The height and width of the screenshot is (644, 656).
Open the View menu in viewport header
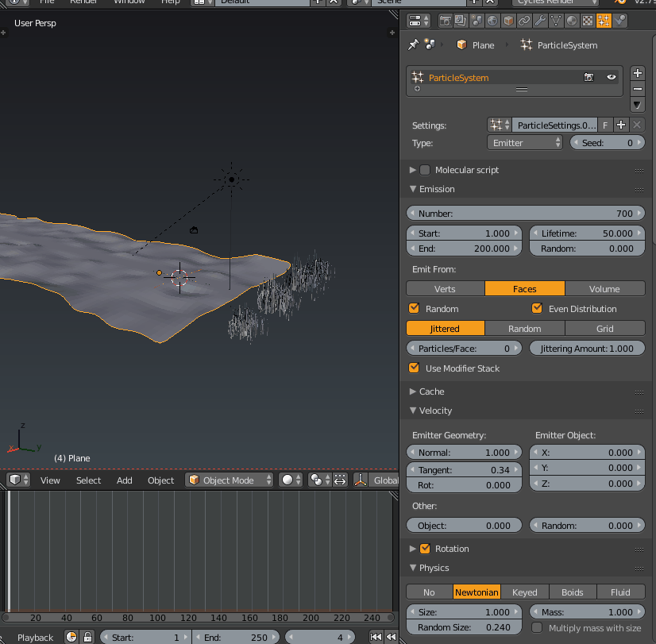click(x=50, y=480)
